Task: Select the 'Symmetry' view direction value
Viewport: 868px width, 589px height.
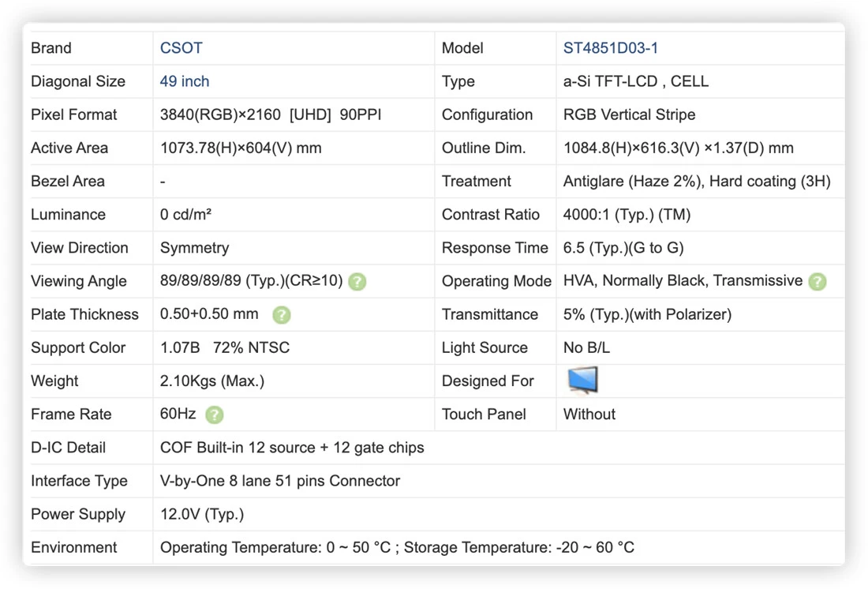Action: tap(194, 248)
